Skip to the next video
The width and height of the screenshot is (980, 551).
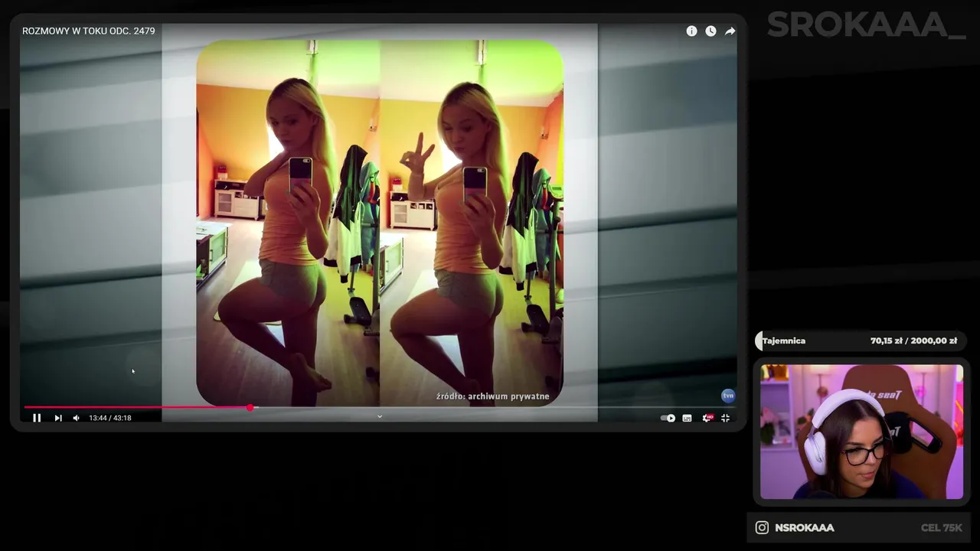[58, 418]
